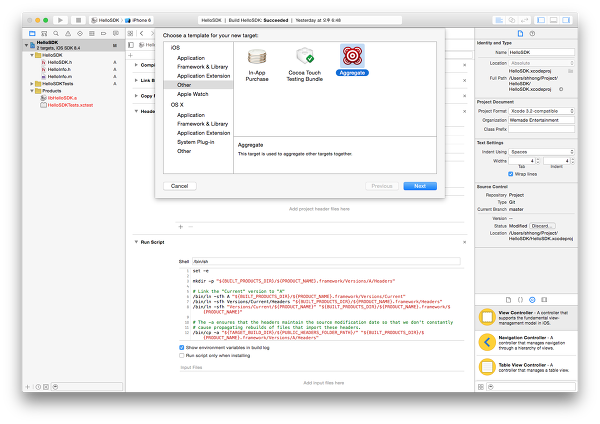
Task: Collapse the HelloSDK group folder
Action: point(32,55)
